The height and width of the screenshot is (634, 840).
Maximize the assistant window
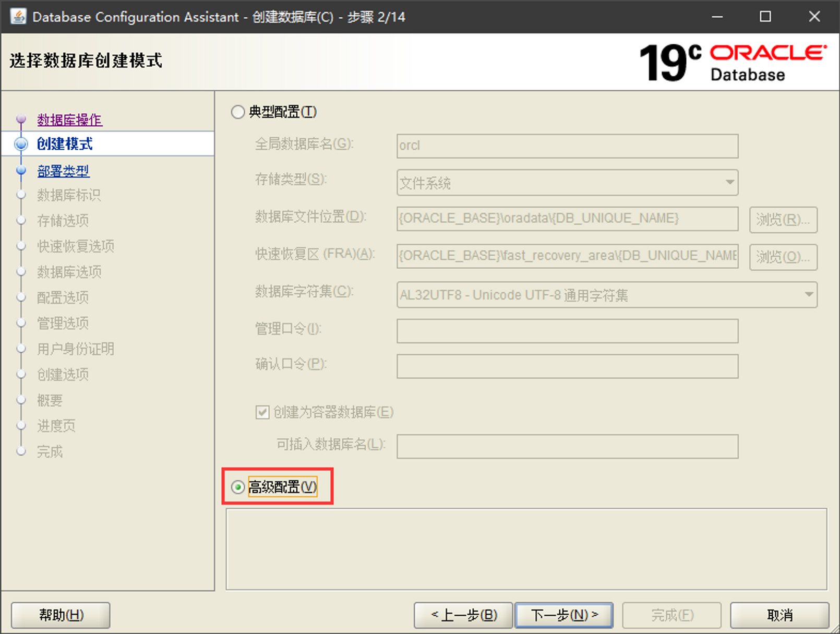click(x=765, y=17)
